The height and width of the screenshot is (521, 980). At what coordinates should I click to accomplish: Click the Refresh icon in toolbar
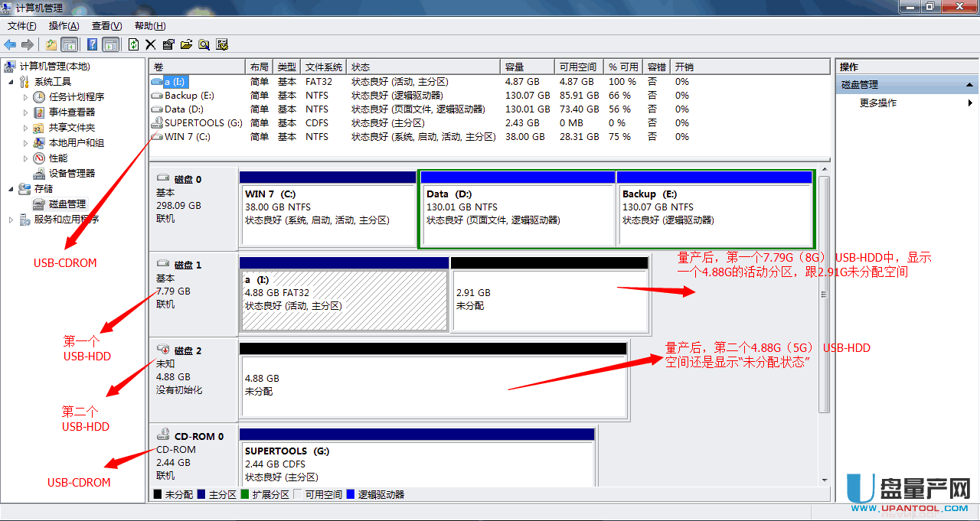[134, 44]
